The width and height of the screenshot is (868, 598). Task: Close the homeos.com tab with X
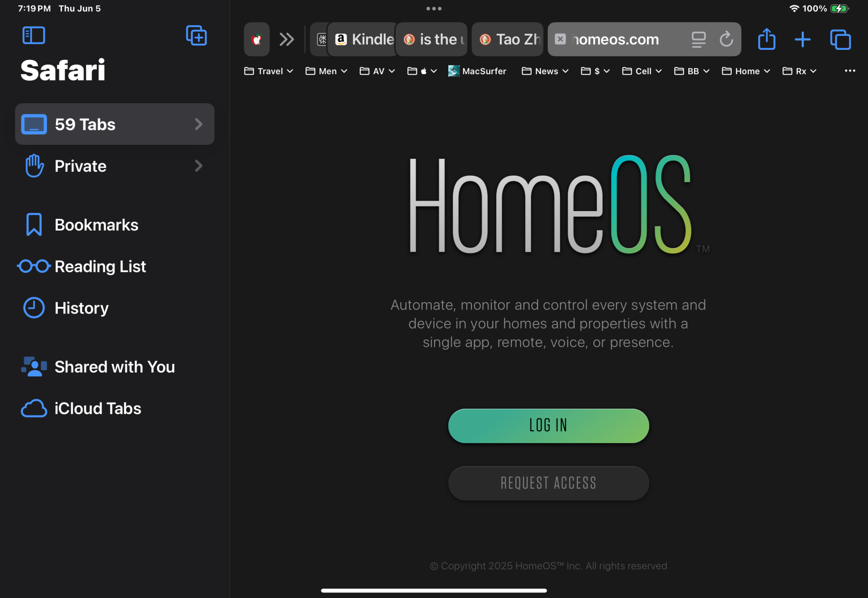pyautogui.click(x=560, y=39)
